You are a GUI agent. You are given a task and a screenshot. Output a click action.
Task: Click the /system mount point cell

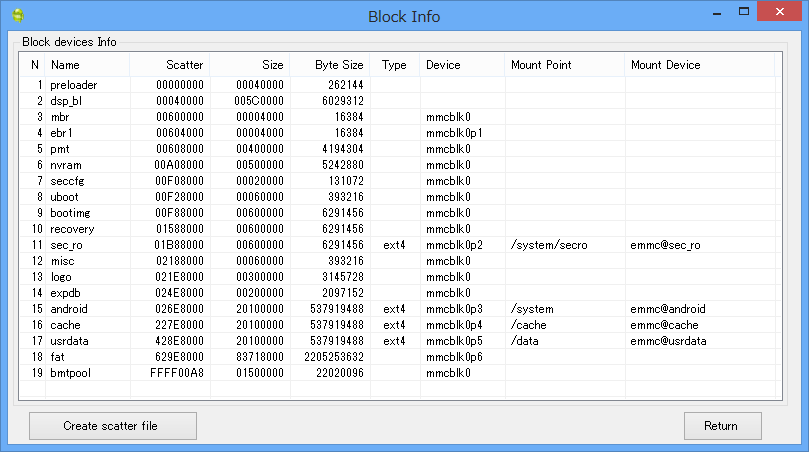pyautogui.click(x=532, y=309)
